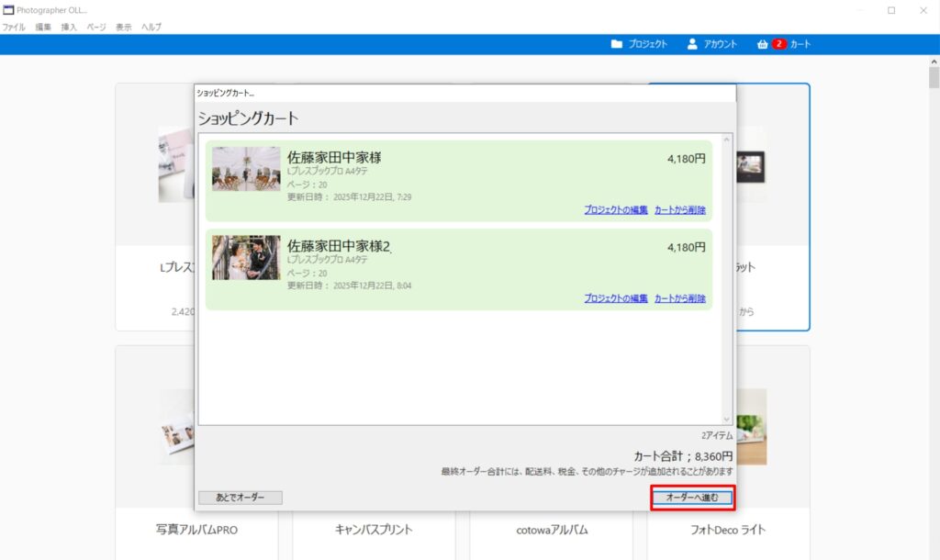The height and width of the screenshot is (560, 940).
Task: Edit project for 佐藤家田中家様2
Action: pos(615,298)
